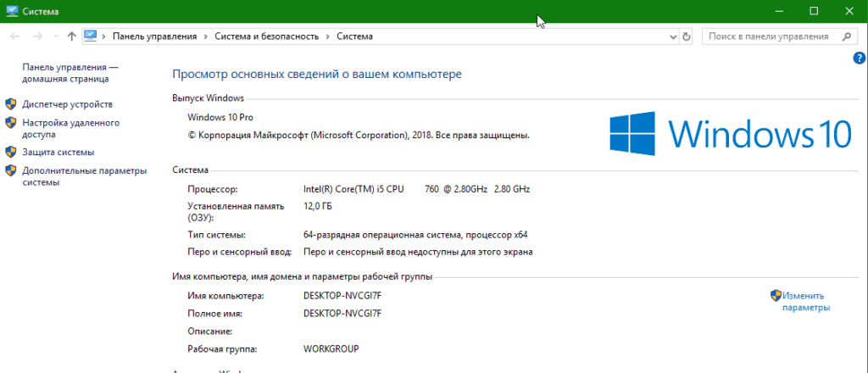Click the forward navigation arrow
The height and width of the screenshot is (373, 868).
37,36
